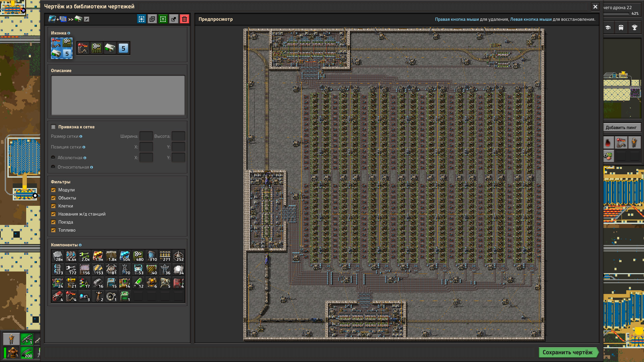644x362 pixels.
Task: Uncheck the Поезда filter
Action: point(53,222)
